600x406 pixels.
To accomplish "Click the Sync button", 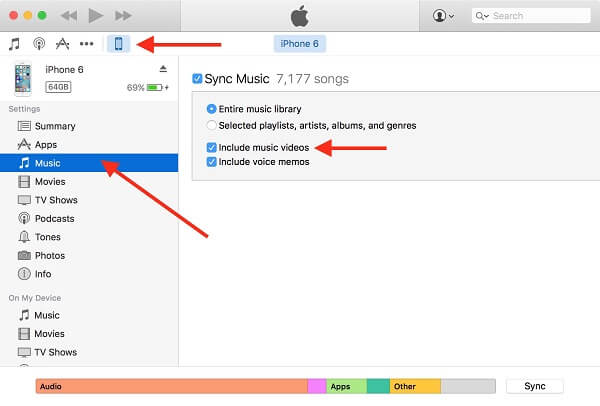I will click(535, 386).
